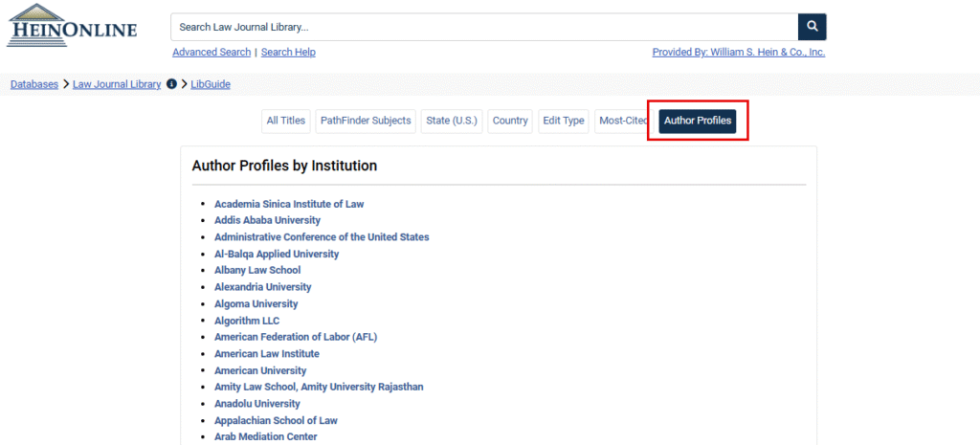The height and width of the screenshot is (445, 980).
Task: Click the info icon beside Law Journal Library
Action: [171, 84]
